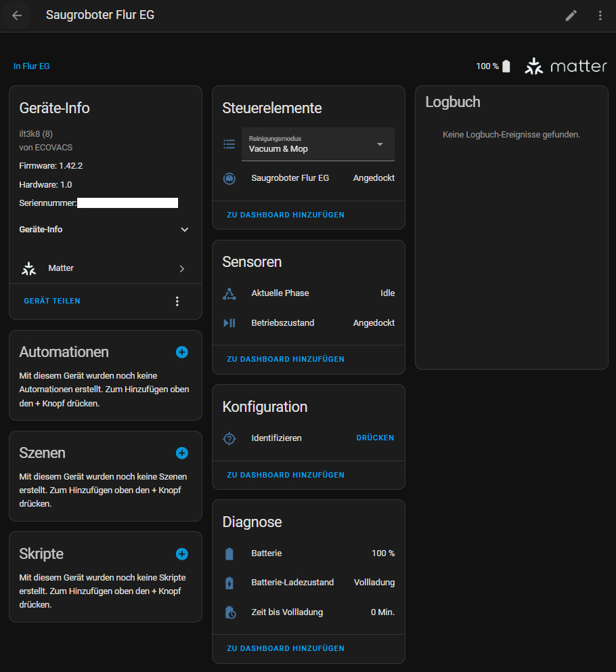Open the Reinigungsmodus dropdown

click(x=318, y=144)
